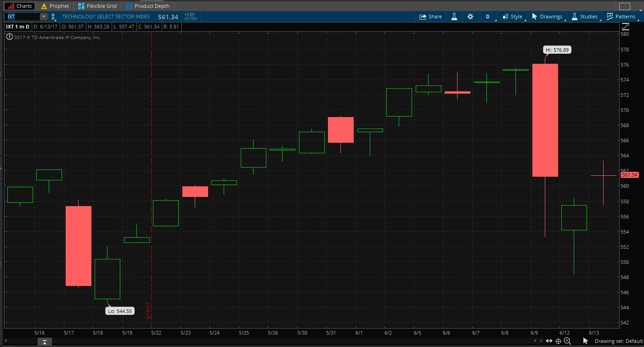Click the zoom in magnifier icon
644x347 pixels.
[x=567, y=341]
